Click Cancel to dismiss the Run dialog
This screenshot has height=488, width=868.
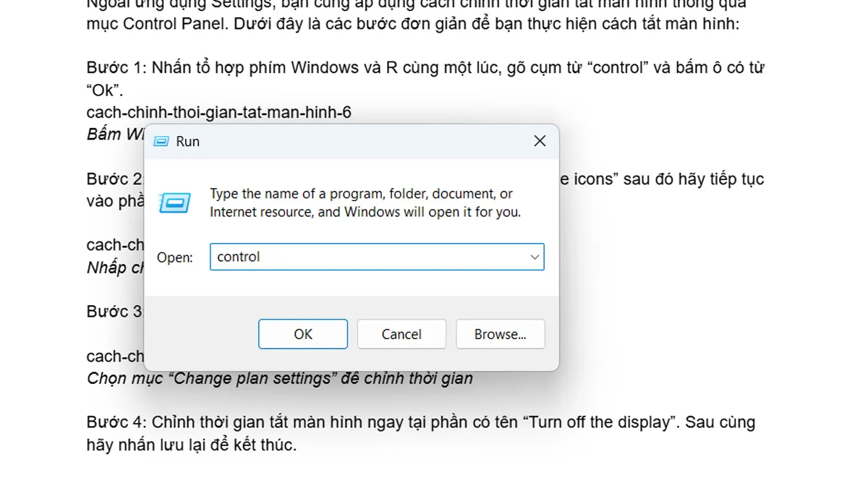click(x=401, y=333)
